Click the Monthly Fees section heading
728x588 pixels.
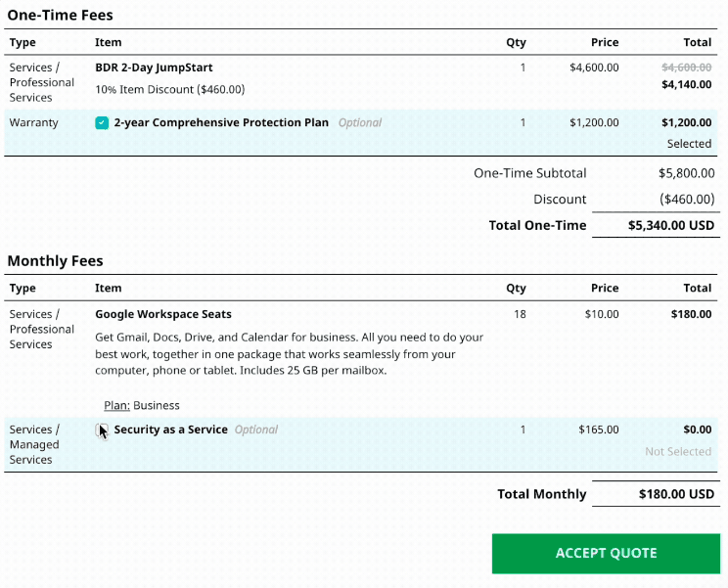point(55,261)
